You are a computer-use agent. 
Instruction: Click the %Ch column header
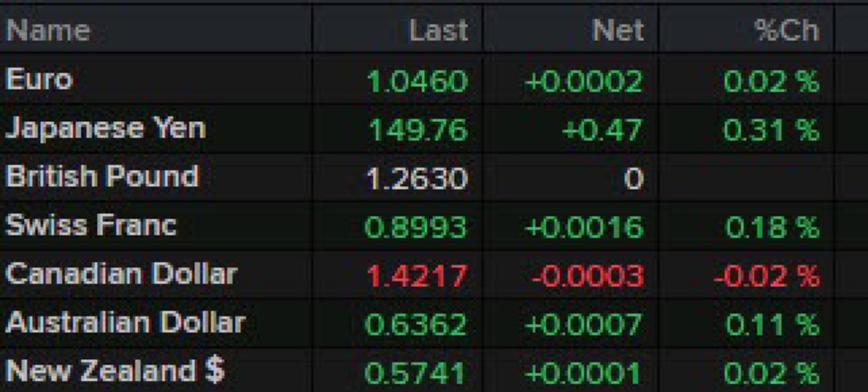point(786,30)
